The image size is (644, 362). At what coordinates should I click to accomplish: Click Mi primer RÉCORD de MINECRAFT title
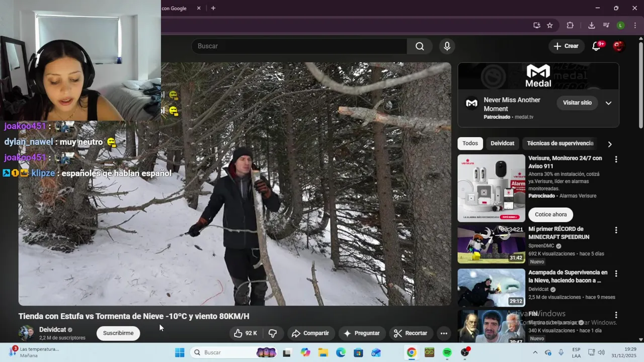pos(558,233)
